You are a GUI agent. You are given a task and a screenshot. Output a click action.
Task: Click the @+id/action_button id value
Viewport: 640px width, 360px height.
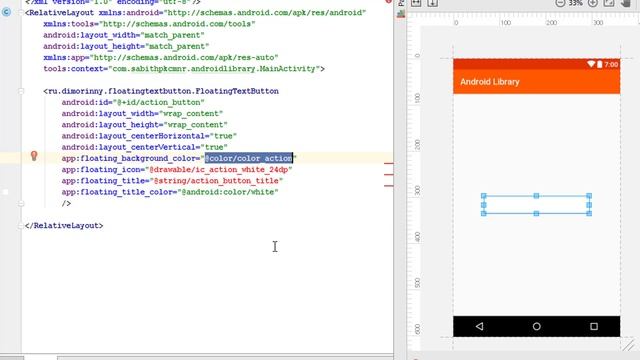click(x=158, y=102)
